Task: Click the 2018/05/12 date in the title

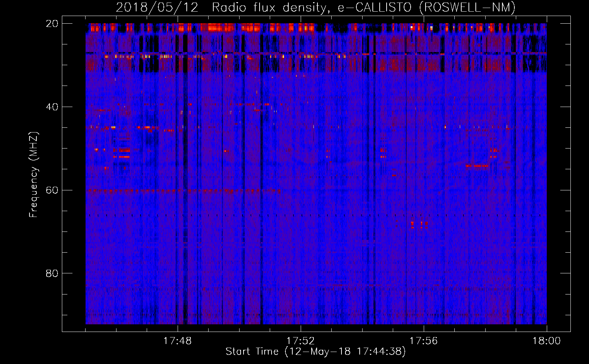Action: pos(157,8)
